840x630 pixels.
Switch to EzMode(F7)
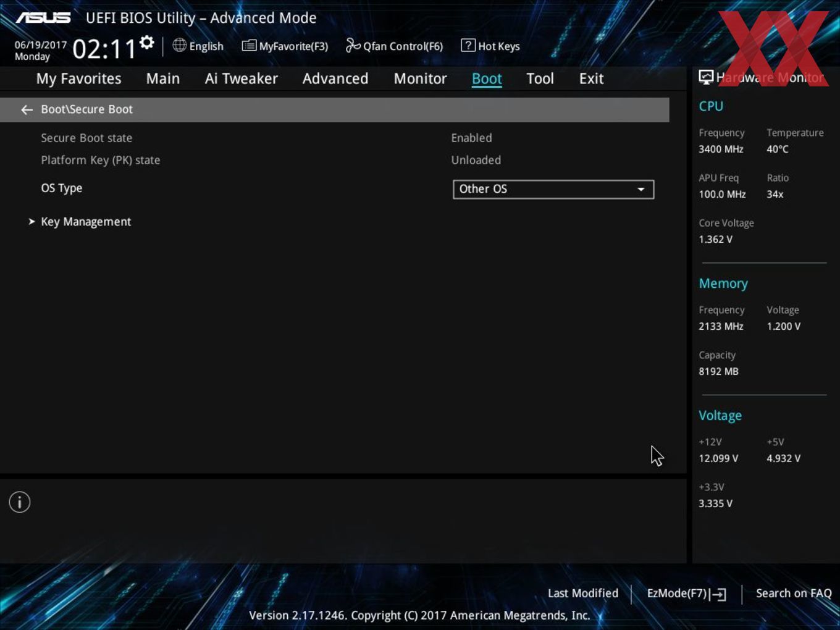686,594
